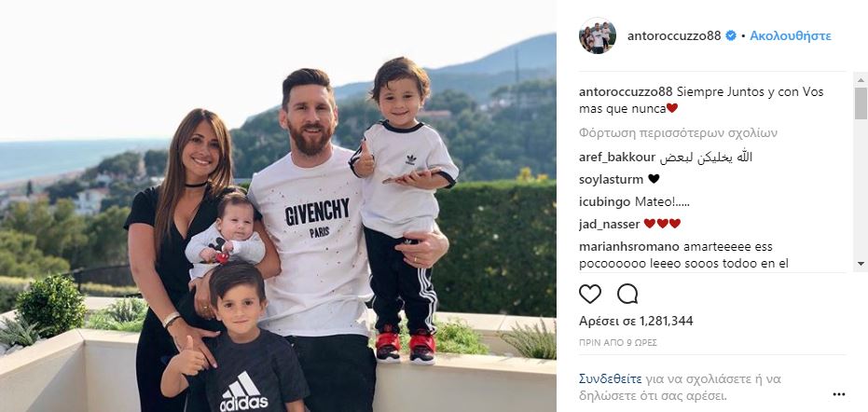
Task: Click the black heart in soylasturm's comment
Action: tap(654, 179)
